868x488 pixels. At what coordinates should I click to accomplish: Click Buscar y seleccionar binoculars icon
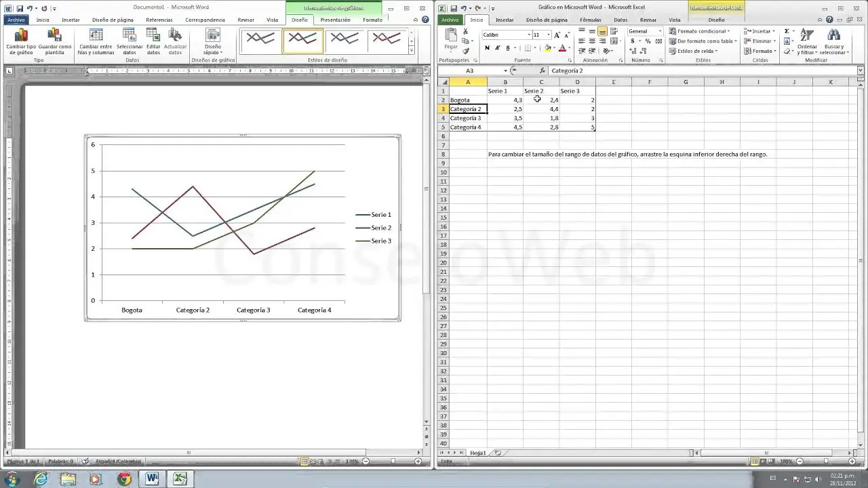tap(835, 34)
